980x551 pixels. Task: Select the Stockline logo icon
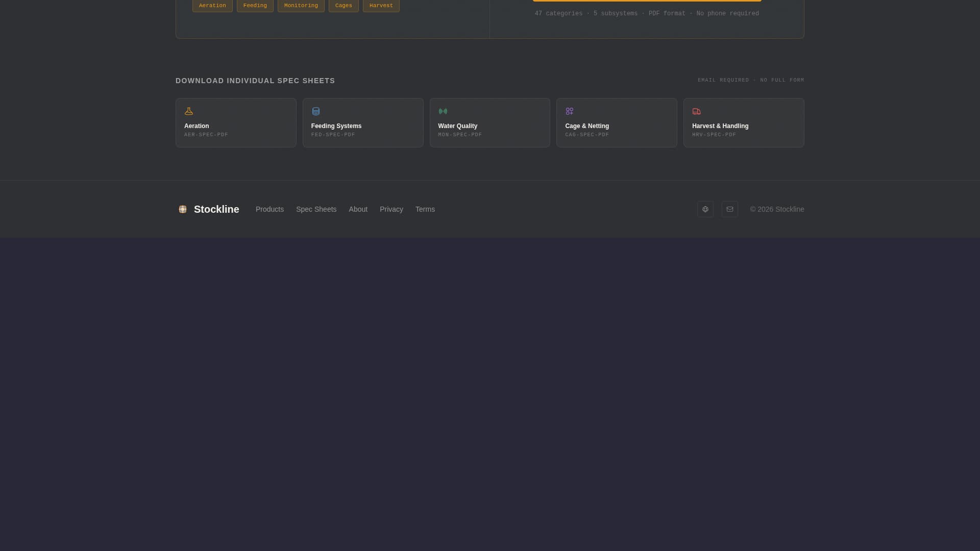(x=182, y=209)
